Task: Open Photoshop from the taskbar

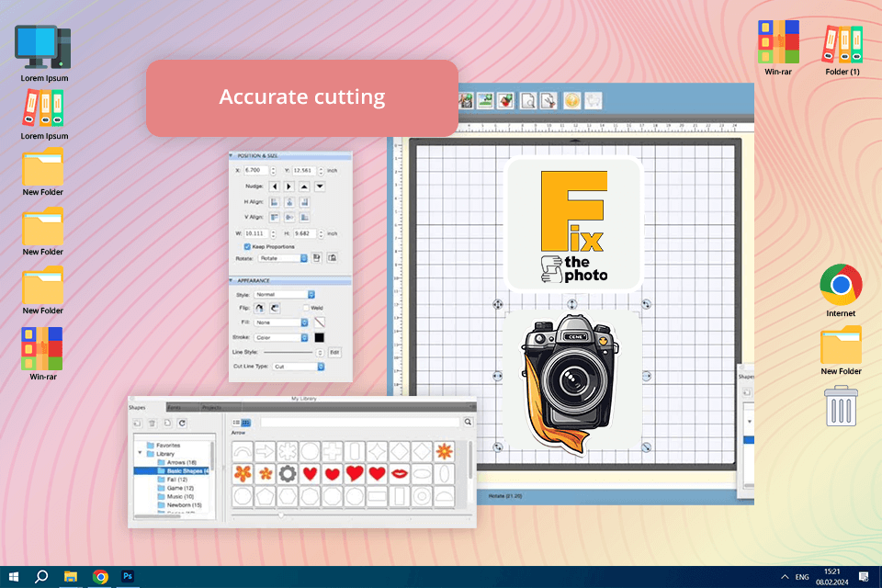Action: pyautogui.click(x=128, y=576)
